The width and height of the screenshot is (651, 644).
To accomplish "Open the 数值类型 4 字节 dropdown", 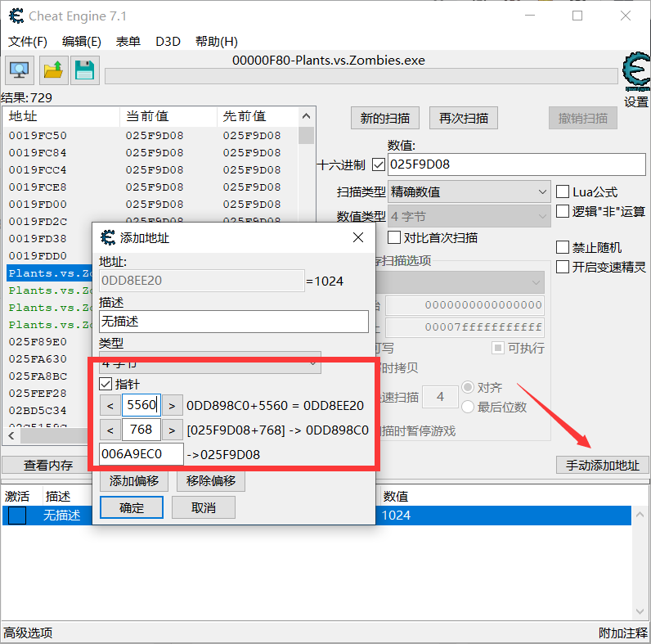I will (x=469, y=216).
